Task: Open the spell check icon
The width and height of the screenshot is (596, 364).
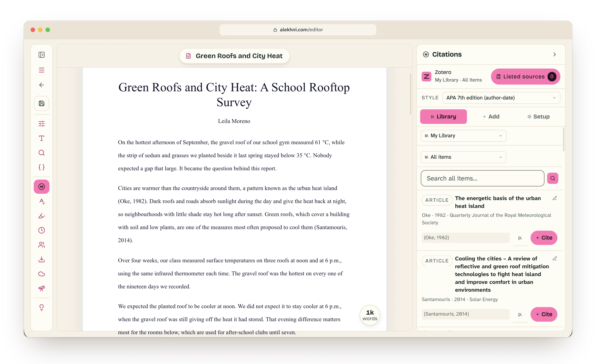Action: pyautogui.click(x=42, y=201)
